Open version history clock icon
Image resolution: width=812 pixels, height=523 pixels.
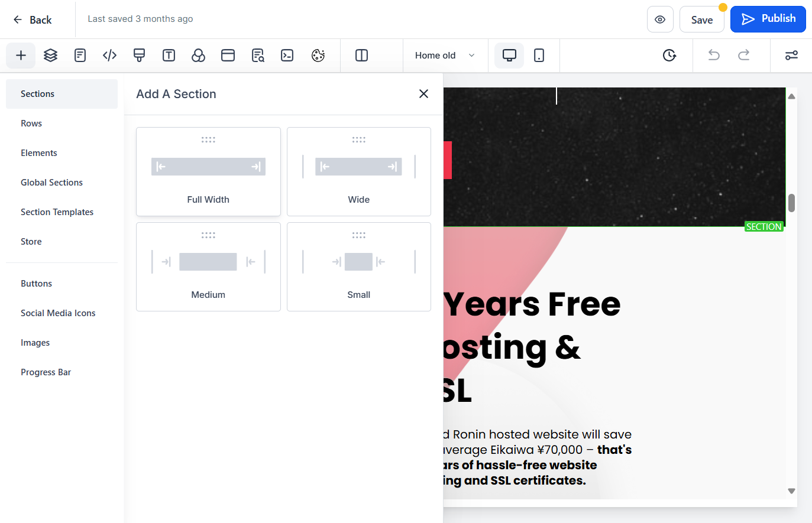click(x=669, y=56)
